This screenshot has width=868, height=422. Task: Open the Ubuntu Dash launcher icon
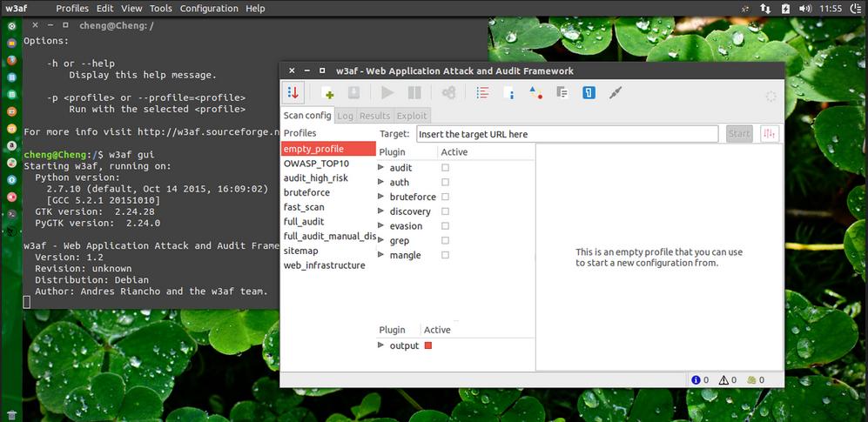(11, 26)
